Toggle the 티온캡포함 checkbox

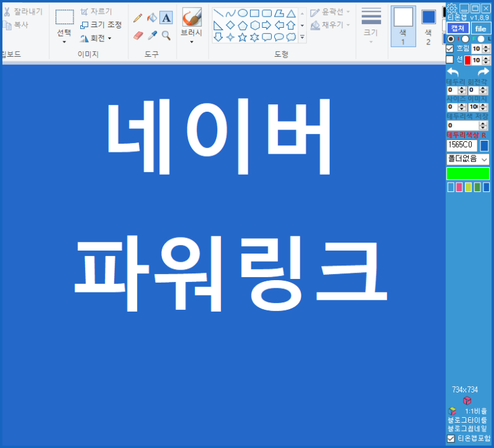click(451, 438)
